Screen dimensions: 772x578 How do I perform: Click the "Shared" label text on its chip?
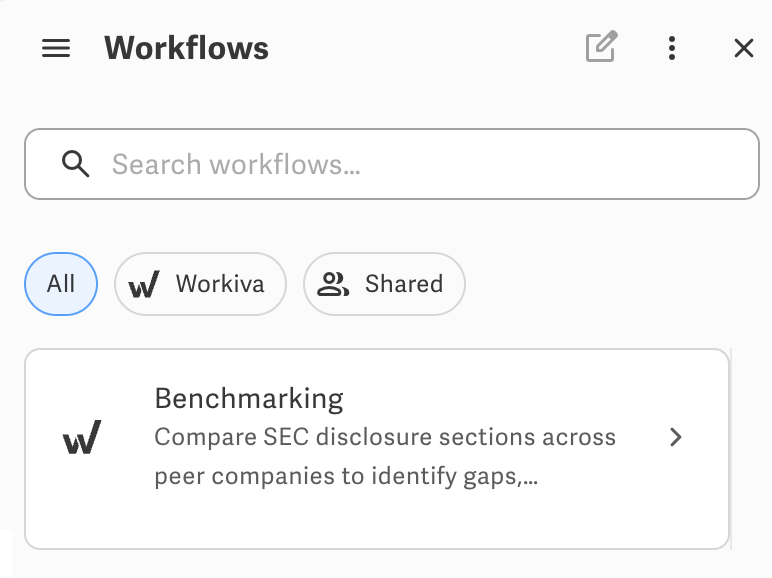404,284
